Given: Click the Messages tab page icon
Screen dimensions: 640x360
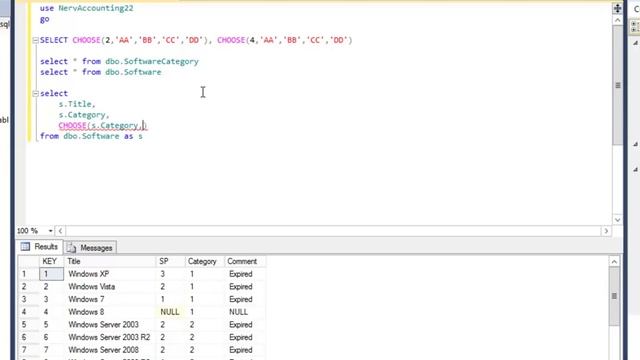Looking at the screenshot, I should point(71,248).
